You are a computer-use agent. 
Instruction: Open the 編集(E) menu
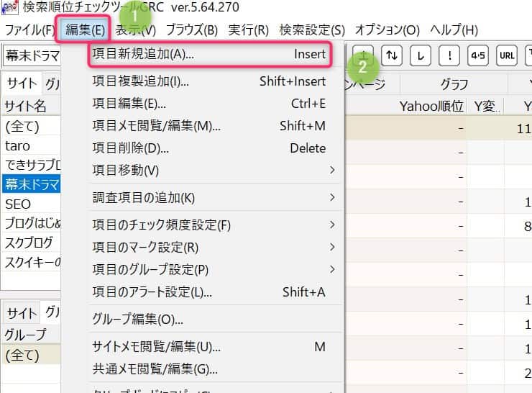(x=85, y=30)
